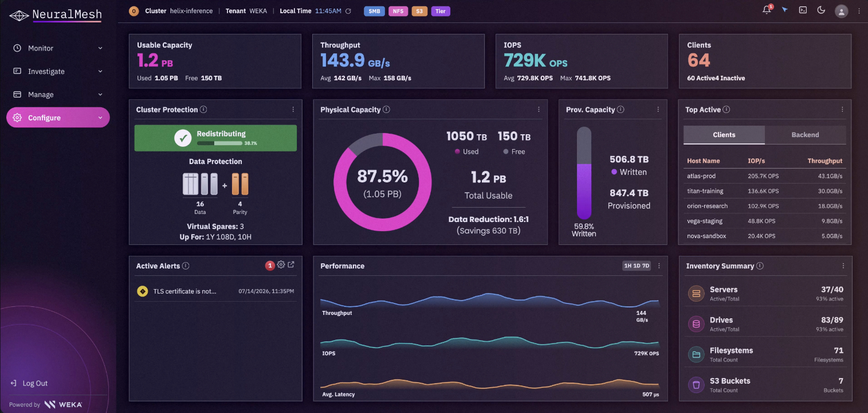
Task: Show Cluster Protection info icon
Action: click(x=203, y=110)
